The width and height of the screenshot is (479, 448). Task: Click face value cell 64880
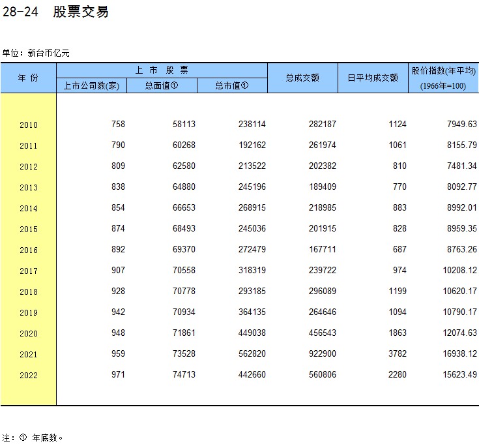click(x=184, y=187)
